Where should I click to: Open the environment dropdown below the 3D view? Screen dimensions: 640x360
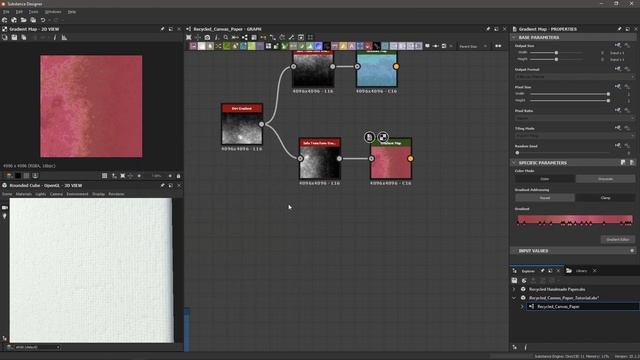pyautogui.click(x=37, y=347)
